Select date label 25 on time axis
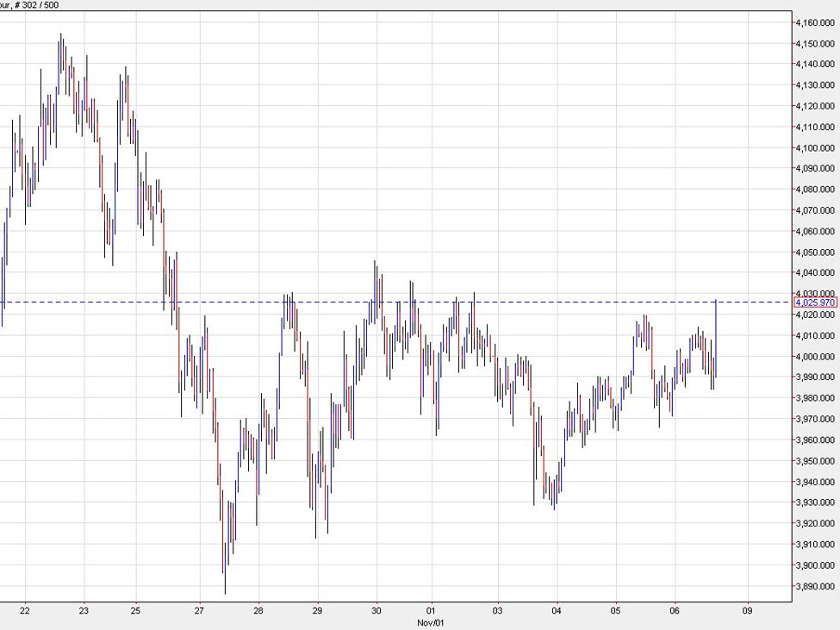This screenshot has width=840, height=630. click(x=135, y=610)
